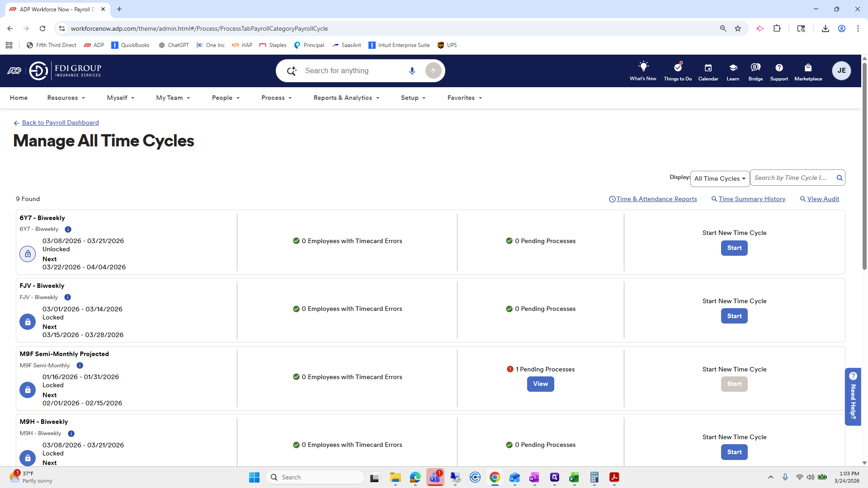Toggle lock for 6Y7 - Biweekly cycle
Screen dimensions: 868x488
click(x=28, y=254)
